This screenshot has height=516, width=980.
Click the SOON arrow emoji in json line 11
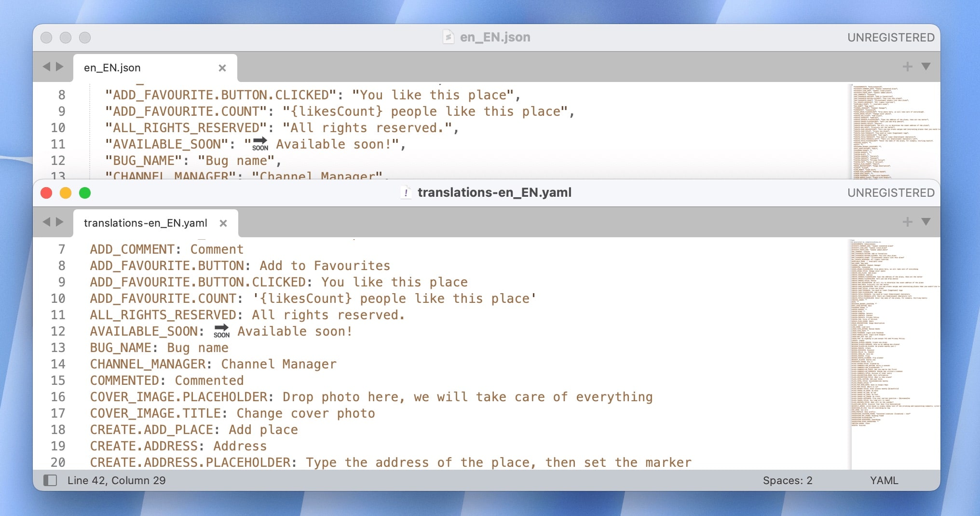(260, 144)
